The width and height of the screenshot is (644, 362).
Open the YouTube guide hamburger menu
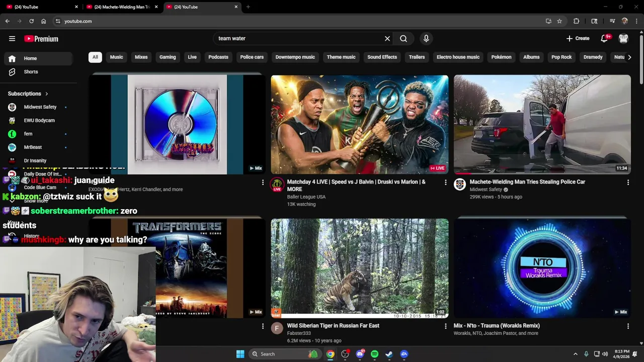coord(12,39)
